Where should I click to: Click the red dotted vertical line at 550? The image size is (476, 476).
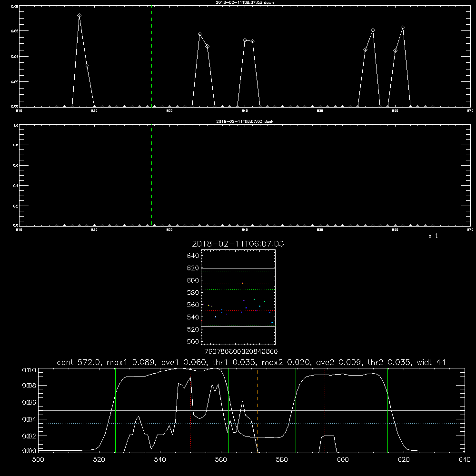tap(191, 410)
